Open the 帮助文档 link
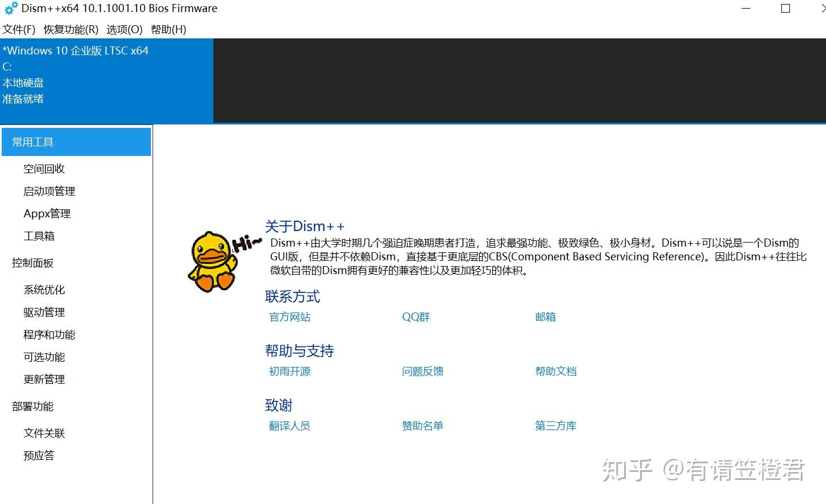The image size is (826, 504). 556,371
